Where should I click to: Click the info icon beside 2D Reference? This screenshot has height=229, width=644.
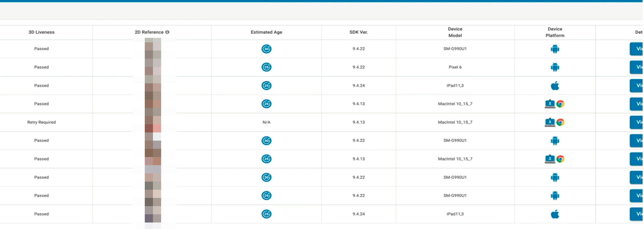click(167, 32)
